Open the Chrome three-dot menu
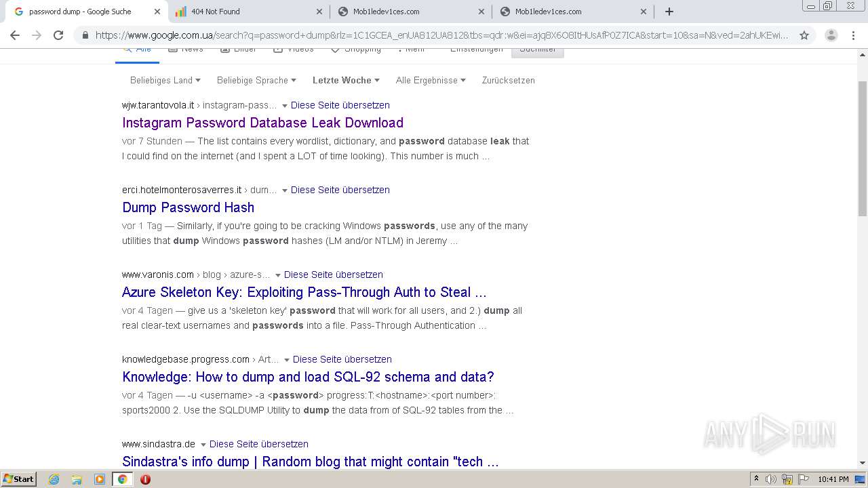The image size is (868, 488). (854, 35)
